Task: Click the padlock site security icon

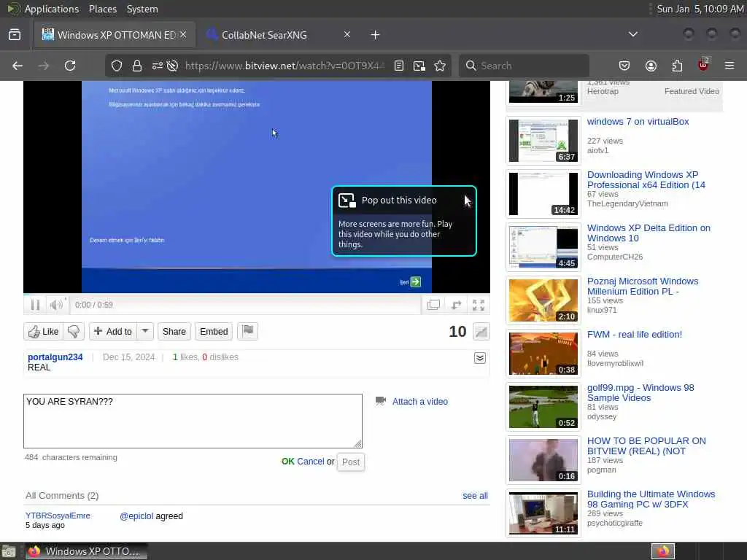Action: (x=137, y=66)
